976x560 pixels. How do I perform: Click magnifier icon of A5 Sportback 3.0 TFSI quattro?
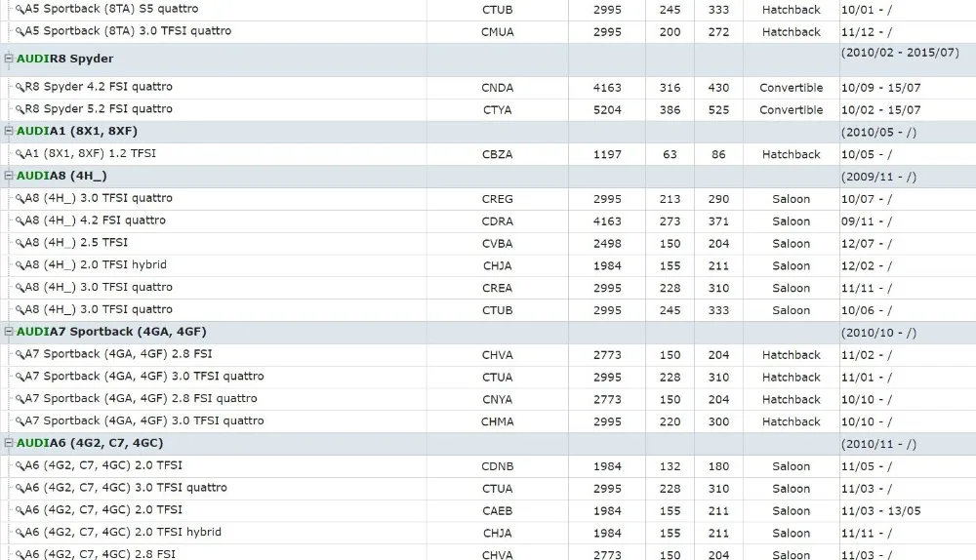click(20, 32)
